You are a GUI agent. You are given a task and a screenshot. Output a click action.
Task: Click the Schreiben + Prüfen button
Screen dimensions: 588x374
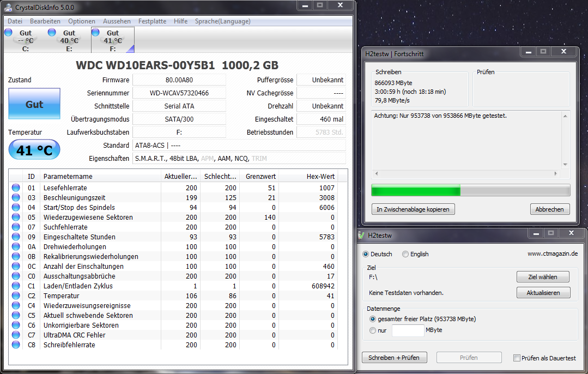394,358
